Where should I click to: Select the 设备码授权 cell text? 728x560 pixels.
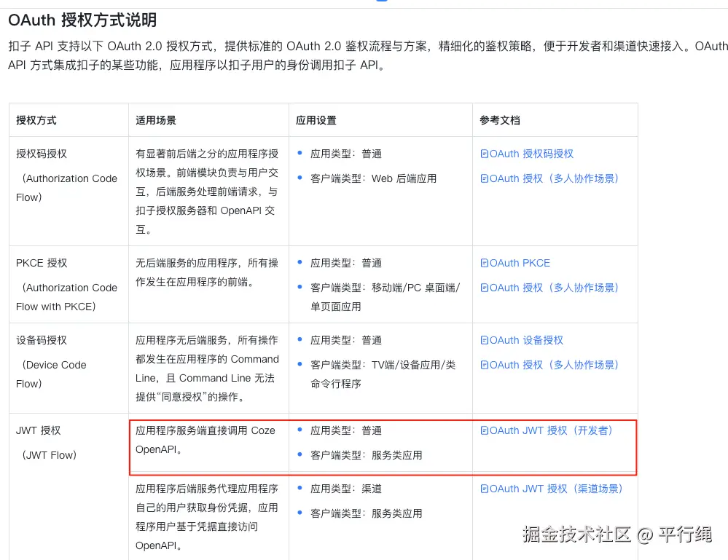[x=42, y=340]
